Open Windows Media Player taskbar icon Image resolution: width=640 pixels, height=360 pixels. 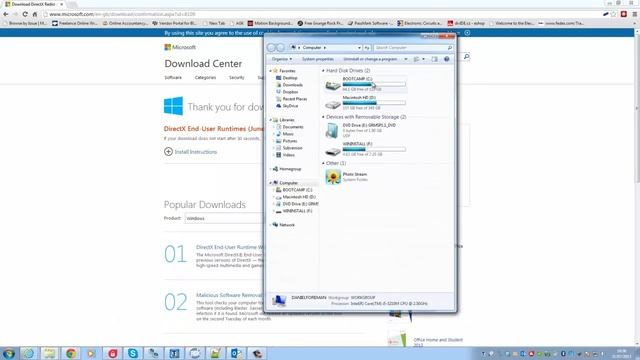click(91, 353)
